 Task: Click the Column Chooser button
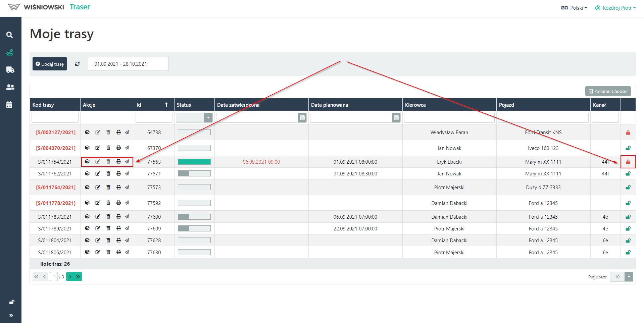[x=608, y=91]
